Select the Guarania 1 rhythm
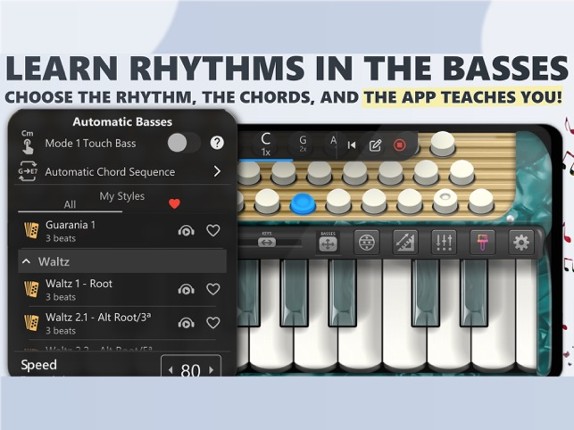This screenshot has width=574, height=430. (x=122, y=231)
